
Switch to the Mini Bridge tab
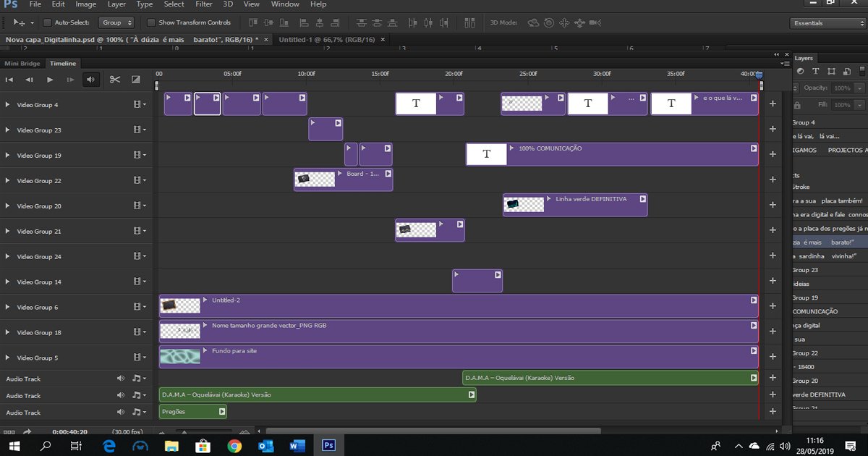[x=22, y=64]
